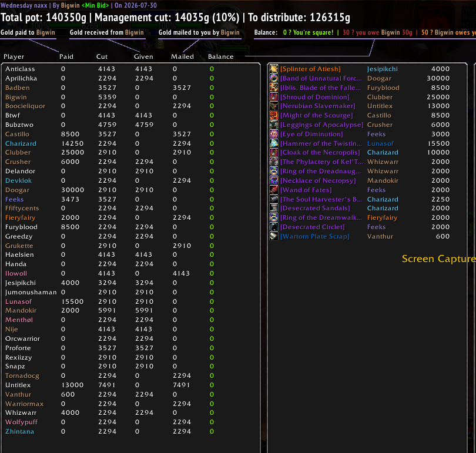The height and width of the screenshot is (453, 476).
Task: Click the Total pot 140350g summary text
Action: coord(43,18)
